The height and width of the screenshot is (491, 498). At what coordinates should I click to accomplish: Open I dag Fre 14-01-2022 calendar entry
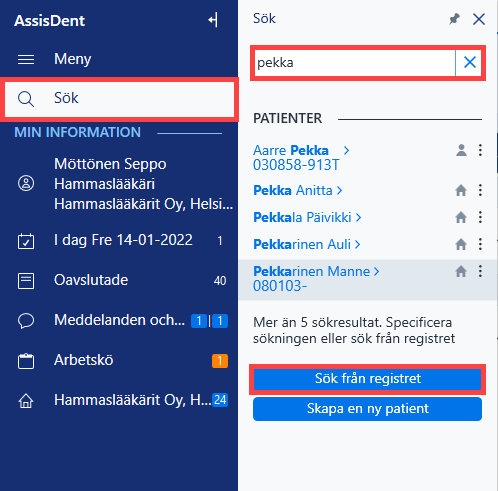(x=122, y=240)
